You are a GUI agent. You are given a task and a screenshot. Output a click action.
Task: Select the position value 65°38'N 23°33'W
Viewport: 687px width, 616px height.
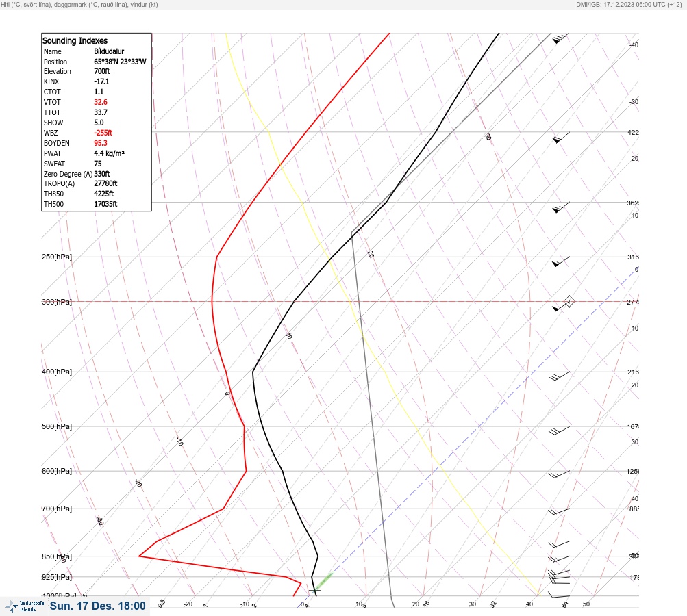click(x=120, y=62)
